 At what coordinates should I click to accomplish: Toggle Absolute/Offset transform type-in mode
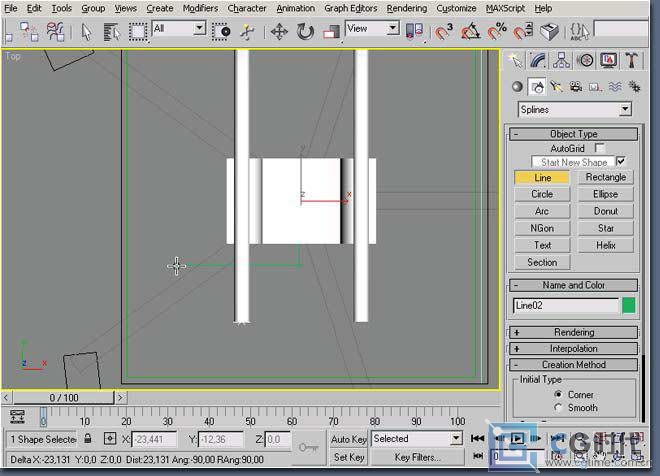[x=110, y=439]
